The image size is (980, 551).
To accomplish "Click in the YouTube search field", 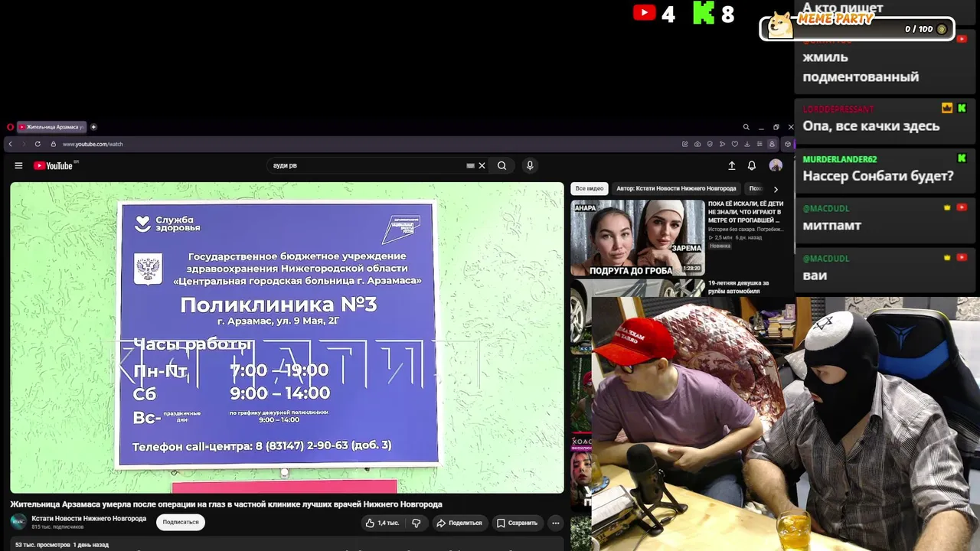I will coord(367,165).
